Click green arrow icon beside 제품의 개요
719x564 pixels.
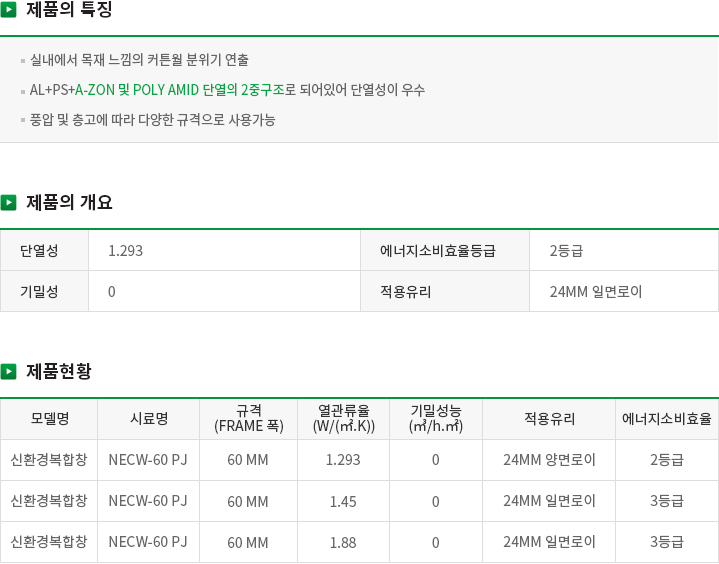click(x=8, y=202)
